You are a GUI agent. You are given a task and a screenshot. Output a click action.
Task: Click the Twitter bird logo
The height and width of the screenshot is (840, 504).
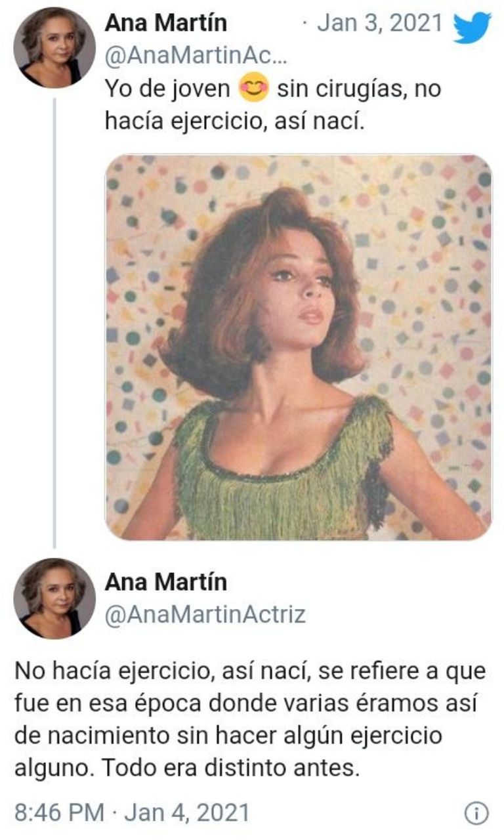click(472, 28)
